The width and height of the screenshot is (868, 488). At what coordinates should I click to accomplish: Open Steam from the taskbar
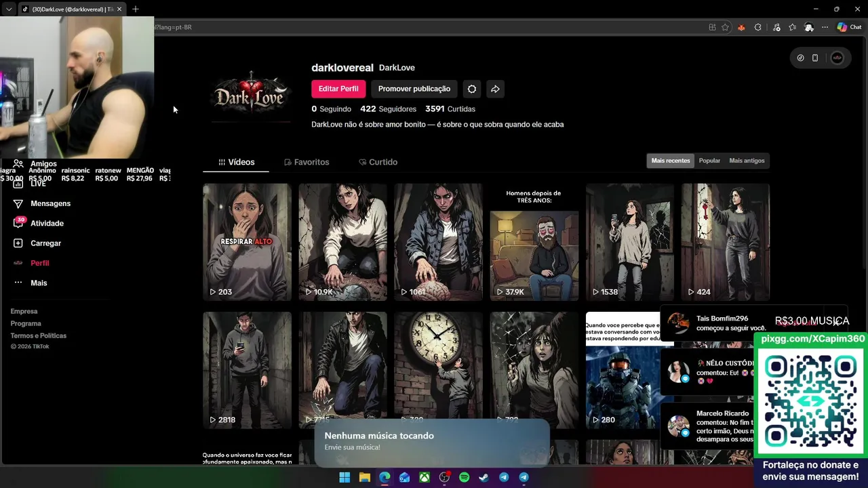tap(484, 477)
